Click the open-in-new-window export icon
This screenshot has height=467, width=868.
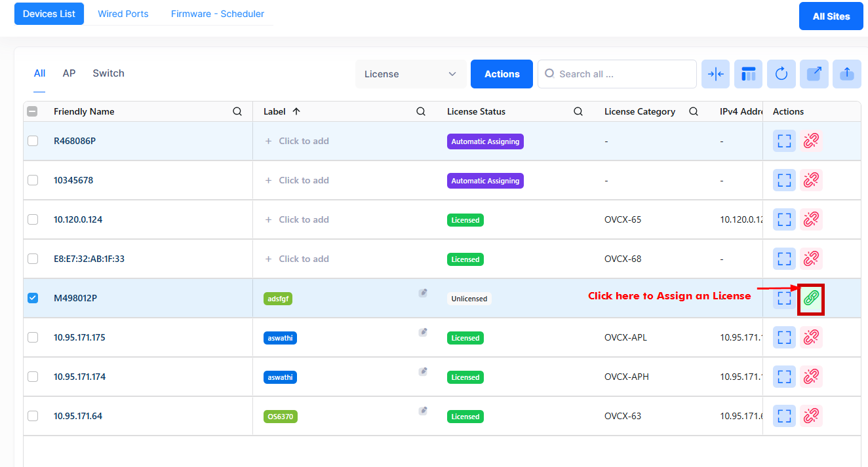pyautogui.click(x=814, y=74)
